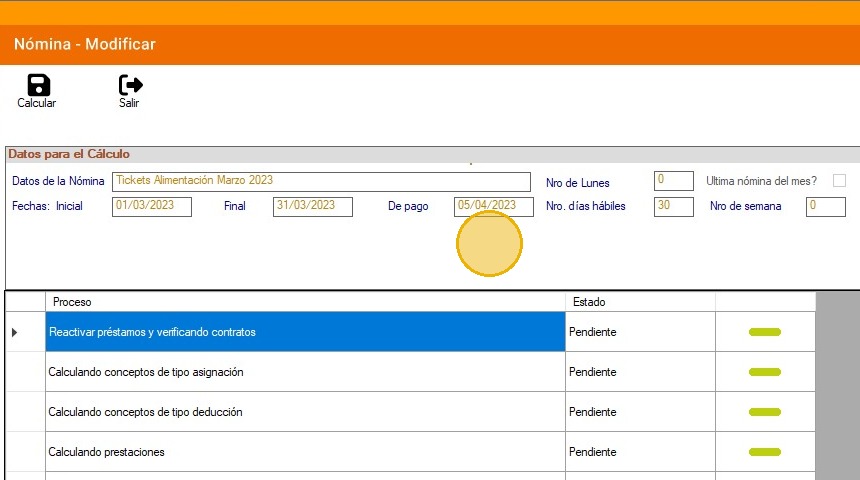Click progress indicator for Calculando prestaciones
The image size is (860, 480).
pos(765,452)
